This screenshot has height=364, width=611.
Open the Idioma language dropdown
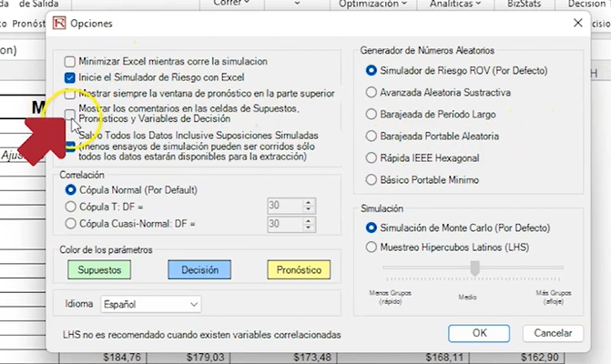point(151,304)
